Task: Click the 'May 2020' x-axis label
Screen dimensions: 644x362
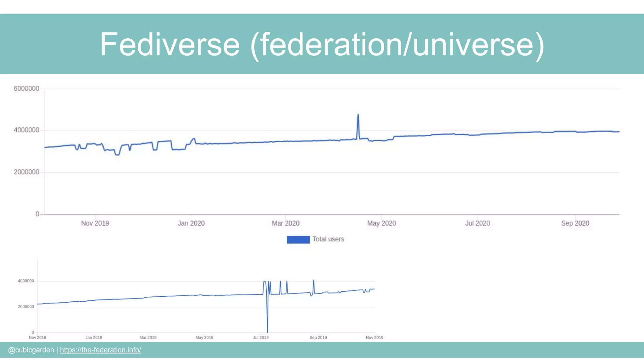Action: click(381, 223)
